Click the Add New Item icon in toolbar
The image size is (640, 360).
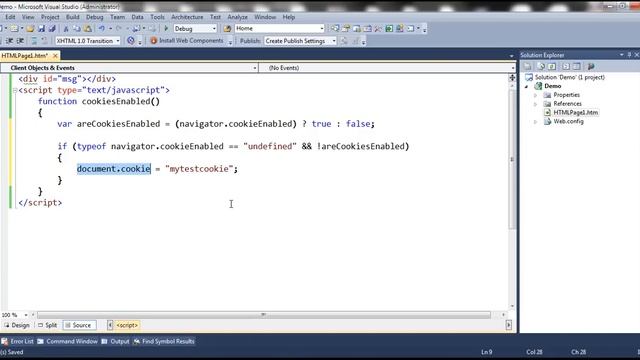[x=14, y=29]
